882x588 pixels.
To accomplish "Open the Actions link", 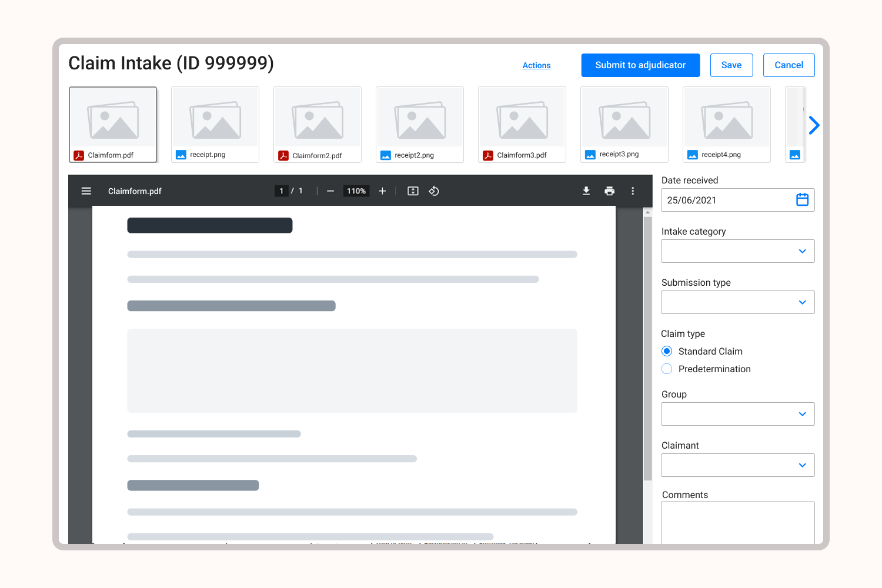I will (x=537, y=65).
